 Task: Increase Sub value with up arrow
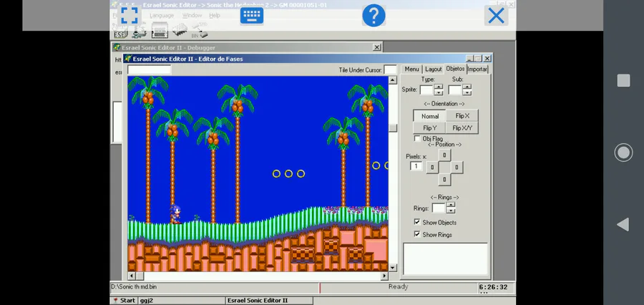coord(467,87)
